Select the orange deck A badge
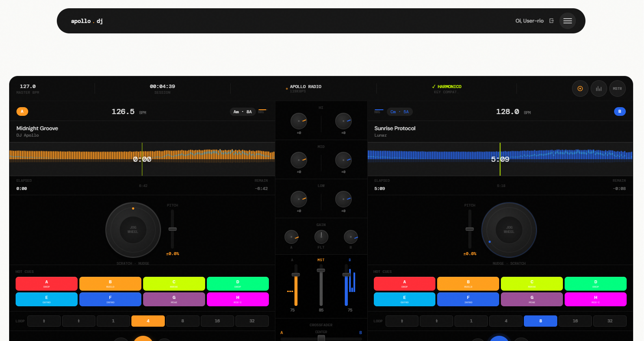 [x=22, y=111]
